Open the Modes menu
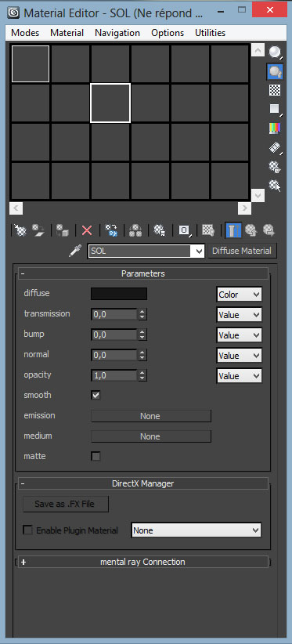 (x=25, y=33)
